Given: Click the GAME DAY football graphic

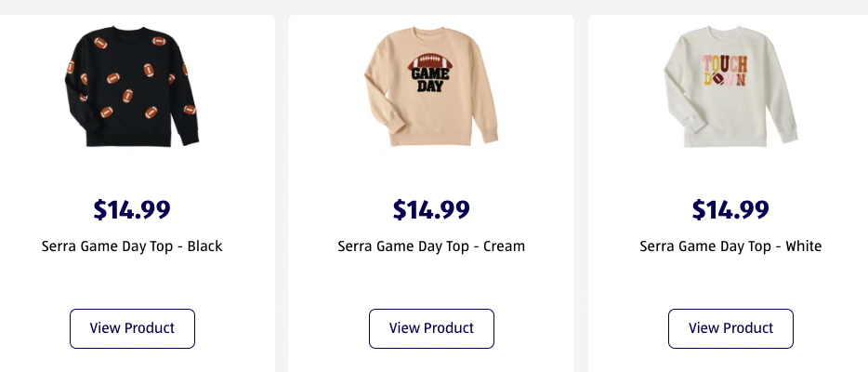Looking at the screenshot, I should 429,76.
